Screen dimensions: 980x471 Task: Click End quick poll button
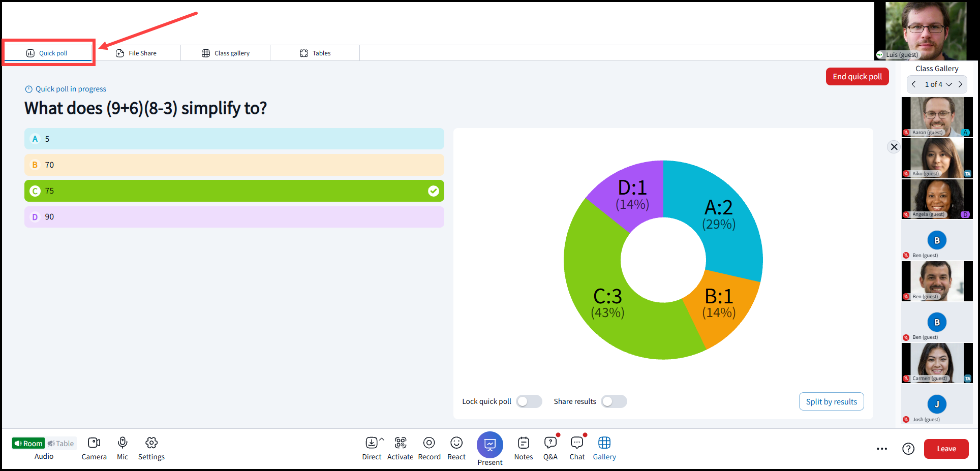(857, 77)
